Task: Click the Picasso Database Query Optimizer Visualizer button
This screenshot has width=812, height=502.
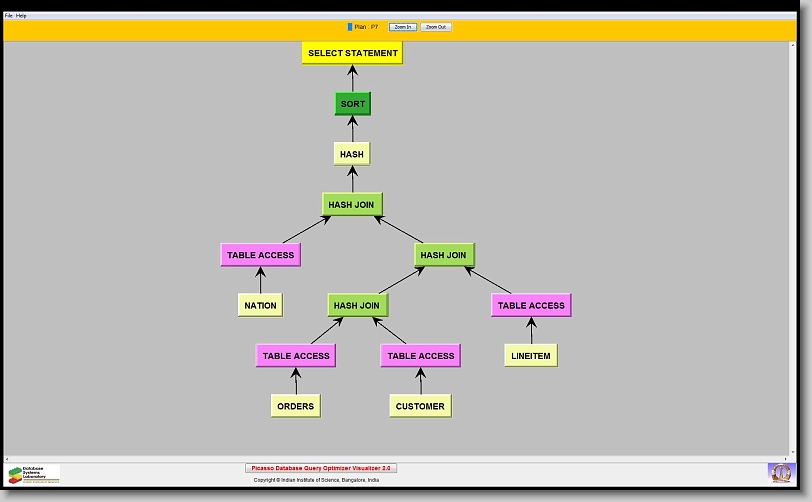Action: tap(321, 468)
